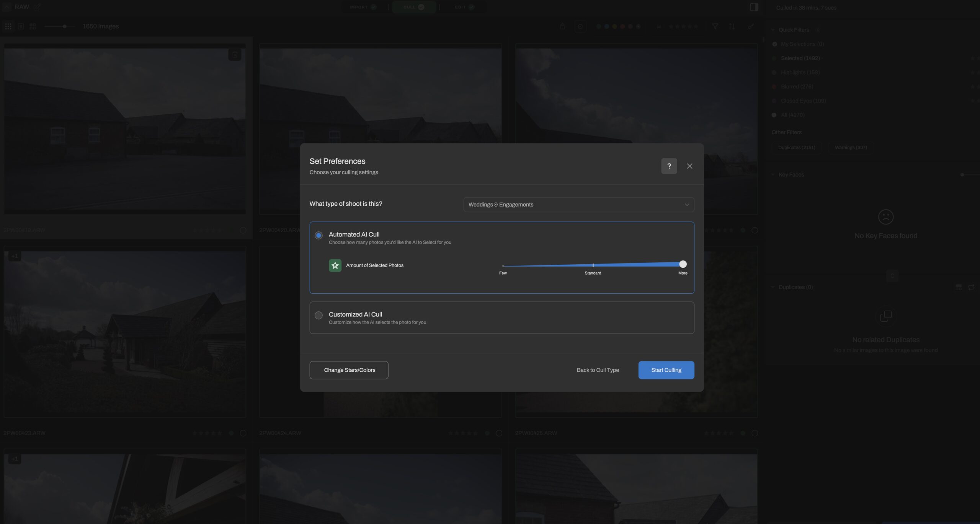Select the Customized AI Cull radio button
980x524 pixels.
coord(318,315)
